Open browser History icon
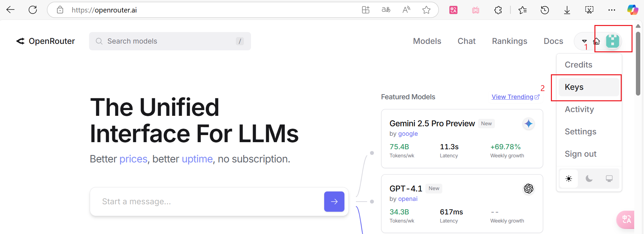 coord(545,10)
